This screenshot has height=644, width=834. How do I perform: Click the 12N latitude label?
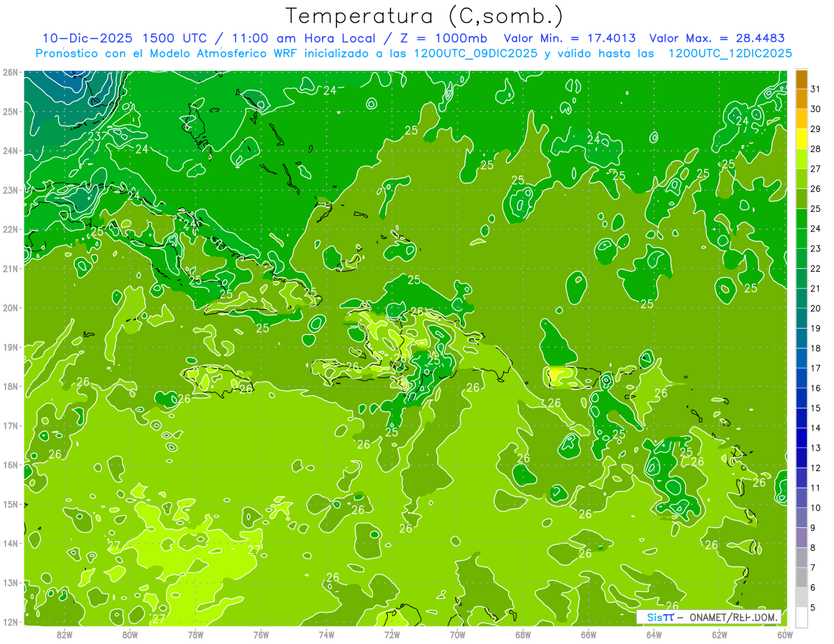[x=10, y=622]
